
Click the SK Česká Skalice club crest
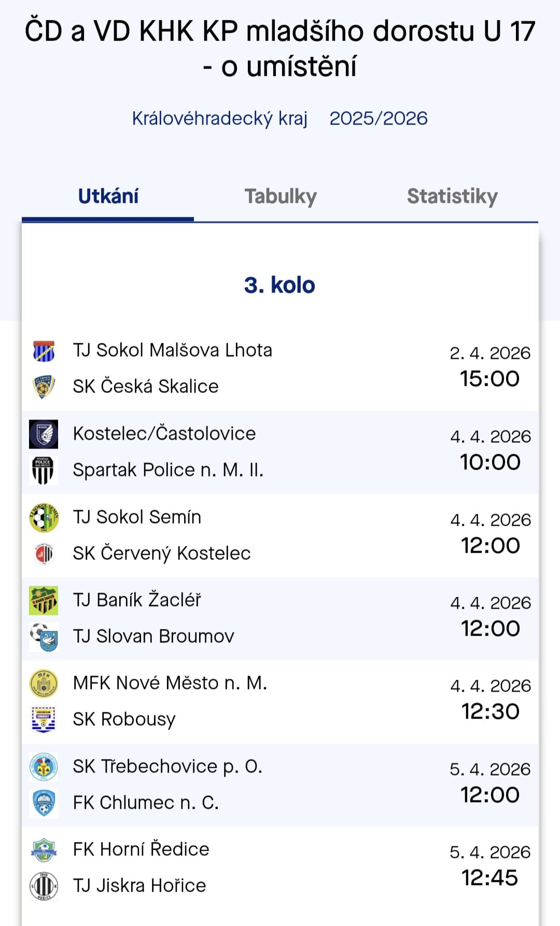[x=44, y=387]
